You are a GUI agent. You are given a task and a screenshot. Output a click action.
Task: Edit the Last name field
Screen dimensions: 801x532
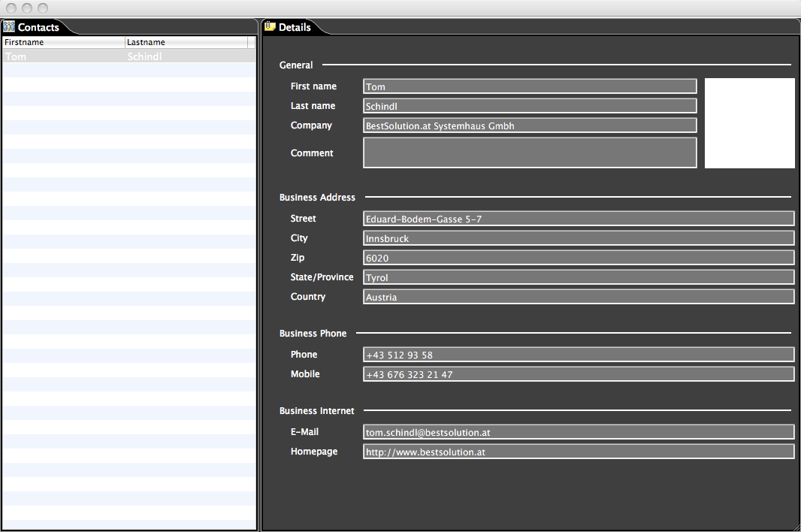point(530,106)
